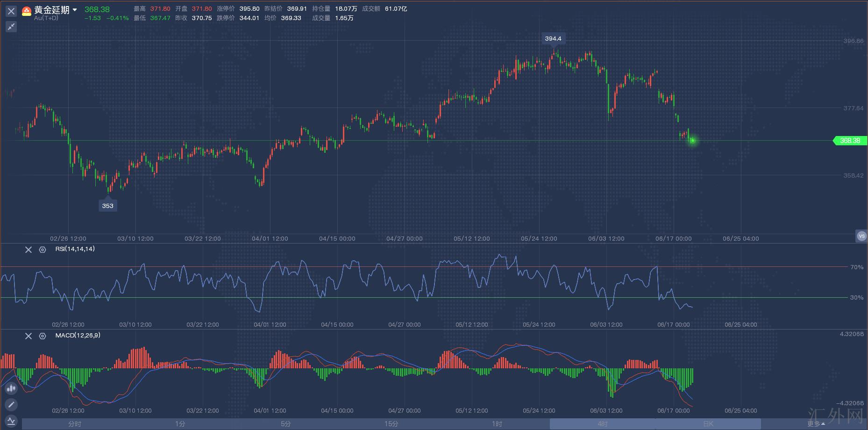Select the 日K timeframe tab

[708, 424]
